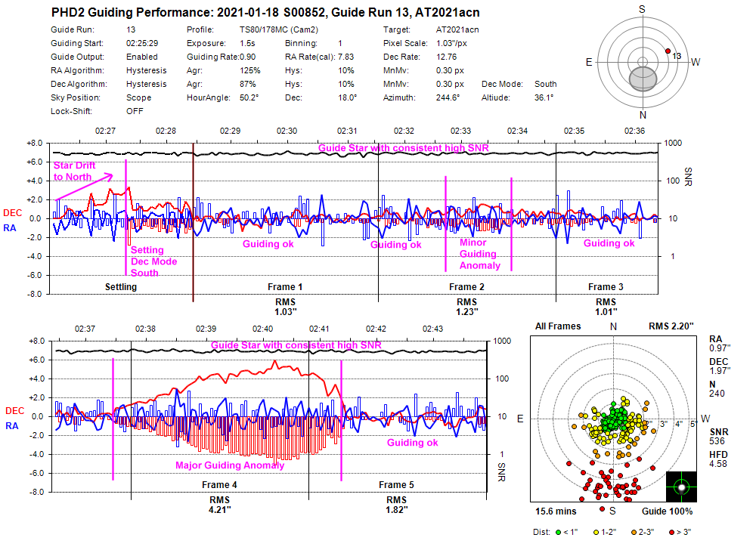Select the Dec Algorithm value Hysteresis

click(146, 84)
